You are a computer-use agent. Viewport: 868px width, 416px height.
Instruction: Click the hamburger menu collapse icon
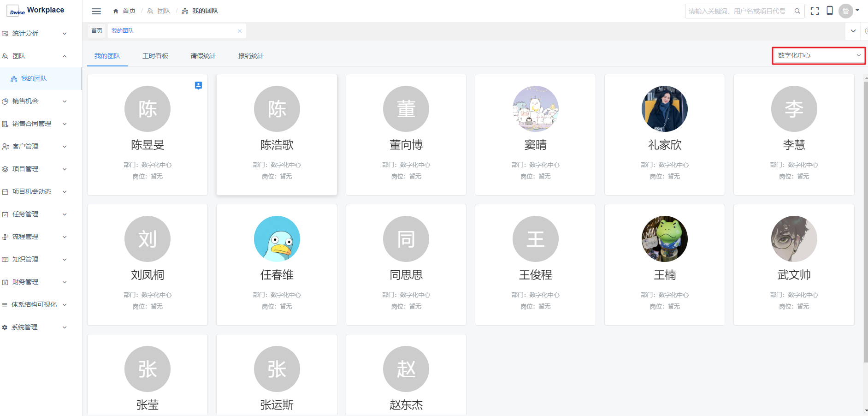96,11
